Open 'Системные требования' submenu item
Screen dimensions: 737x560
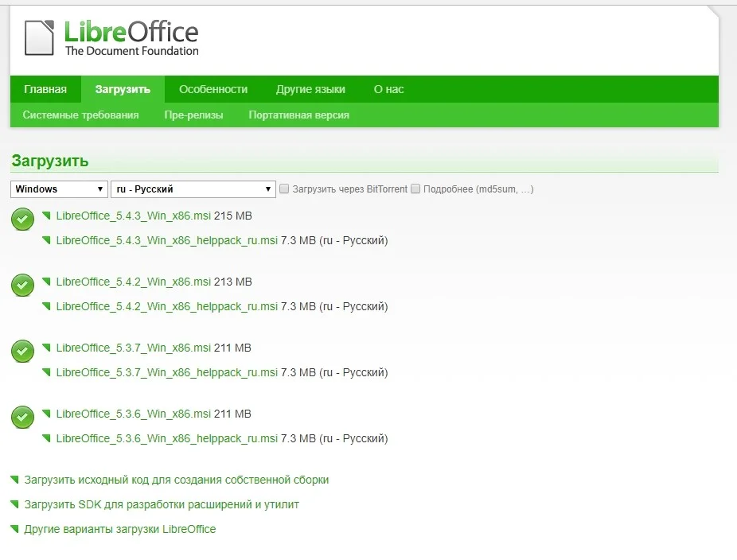point(81,115)
